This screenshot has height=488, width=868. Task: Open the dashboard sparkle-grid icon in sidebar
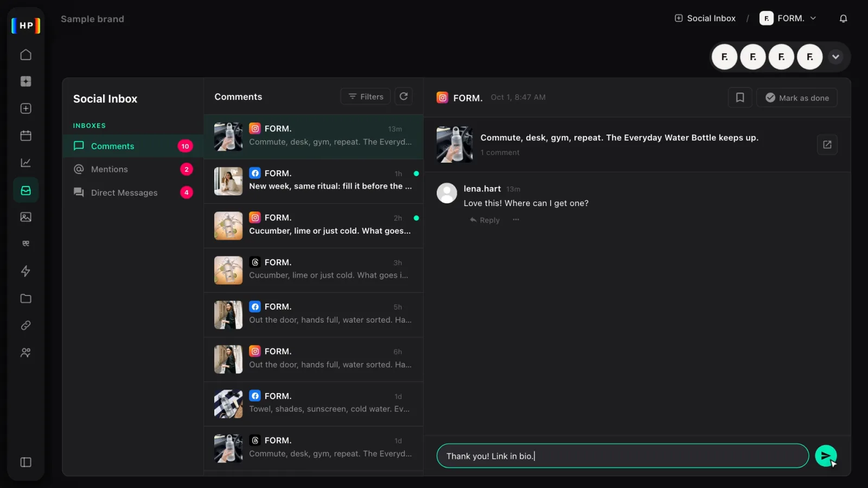click(x=25, y=81)
